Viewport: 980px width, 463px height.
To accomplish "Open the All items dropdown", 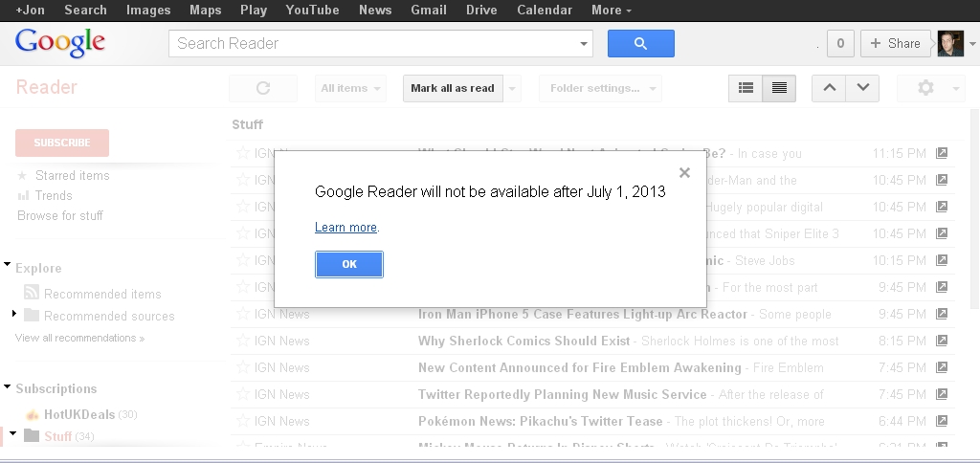I will coord(350,88).
